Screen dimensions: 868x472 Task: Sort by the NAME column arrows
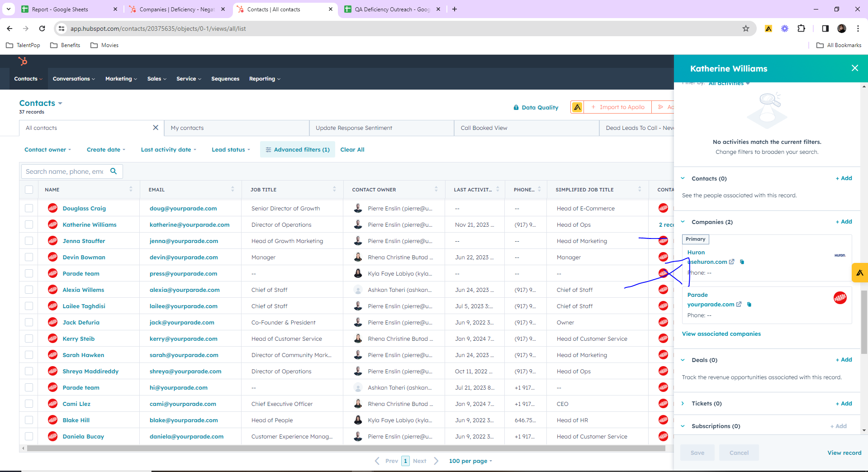click(x=131, y=189)
